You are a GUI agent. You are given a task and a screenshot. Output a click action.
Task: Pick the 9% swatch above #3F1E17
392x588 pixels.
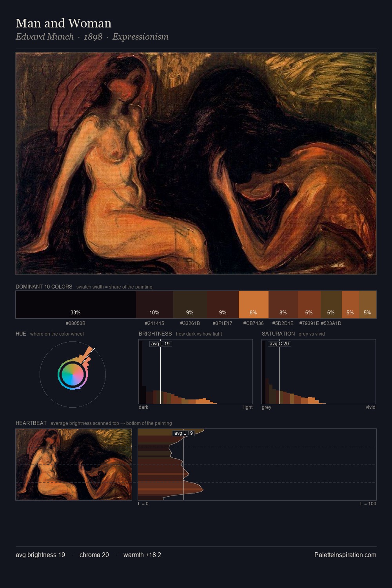[x=223, y=305]
